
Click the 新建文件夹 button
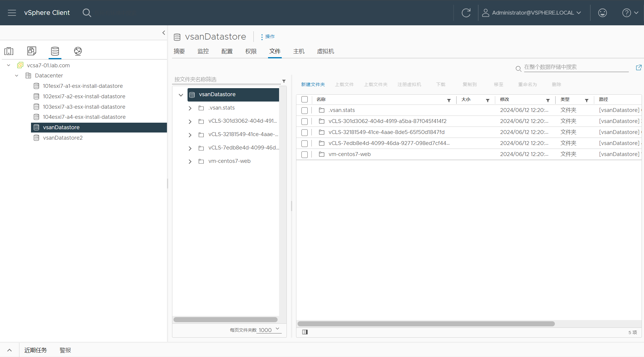[x=313, y=85]
